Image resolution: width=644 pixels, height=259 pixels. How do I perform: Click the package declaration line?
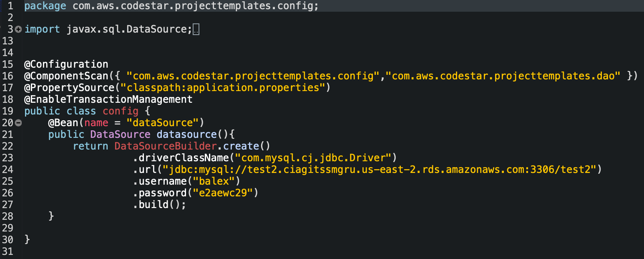pos(171,6)
